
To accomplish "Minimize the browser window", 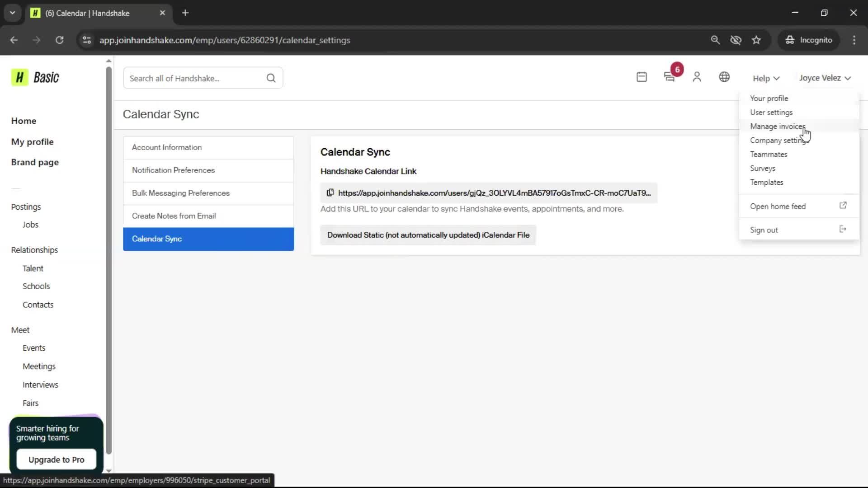I will click(x=795, y=13).
